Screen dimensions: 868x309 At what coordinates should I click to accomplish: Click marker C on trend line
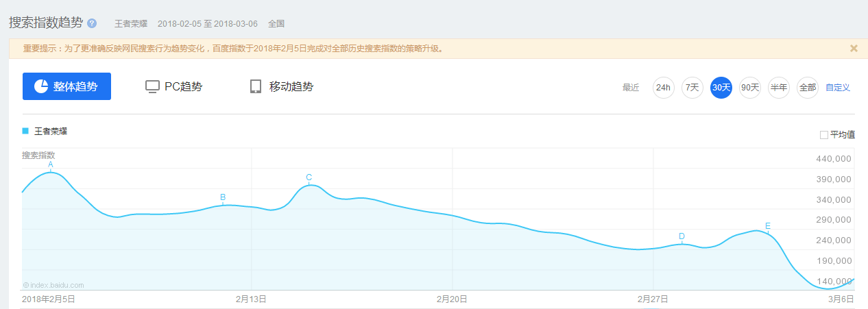[309, 177]
